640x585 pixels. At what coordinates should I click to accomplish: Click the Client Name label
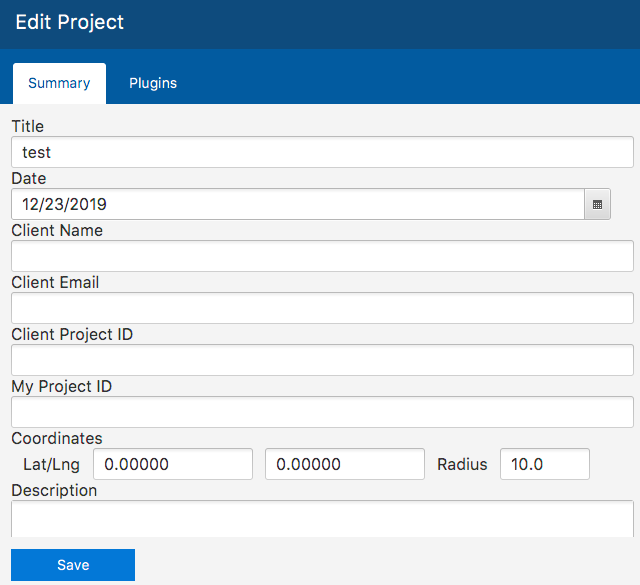tap(57, 231)
